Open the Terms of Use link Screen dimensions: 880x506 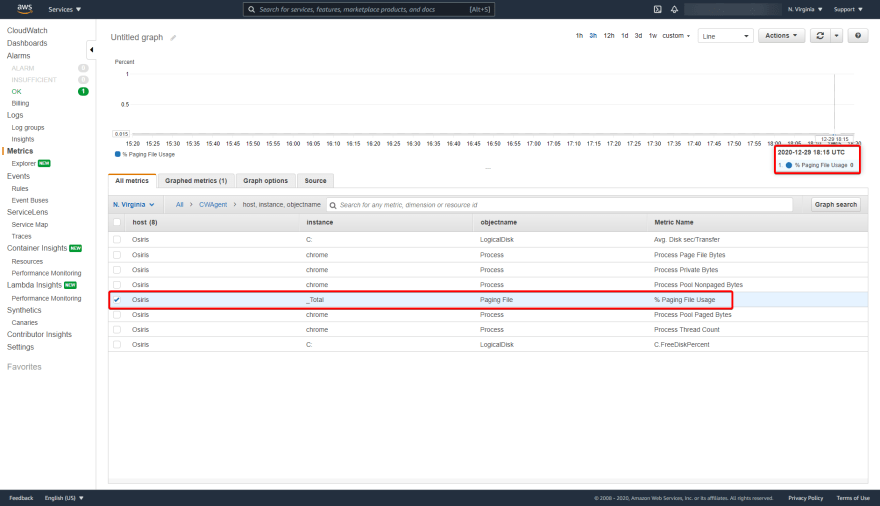[x=853, y=498]
